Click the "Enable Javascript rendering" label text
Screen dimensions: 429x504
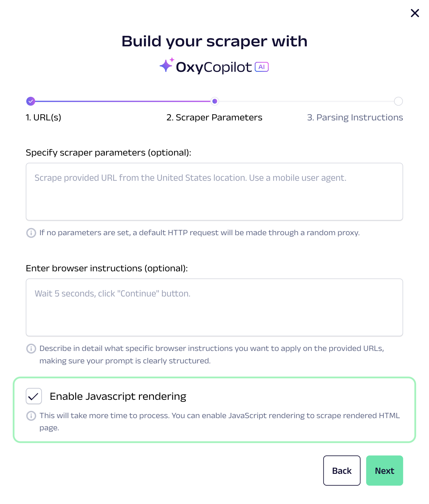(118, 396)
